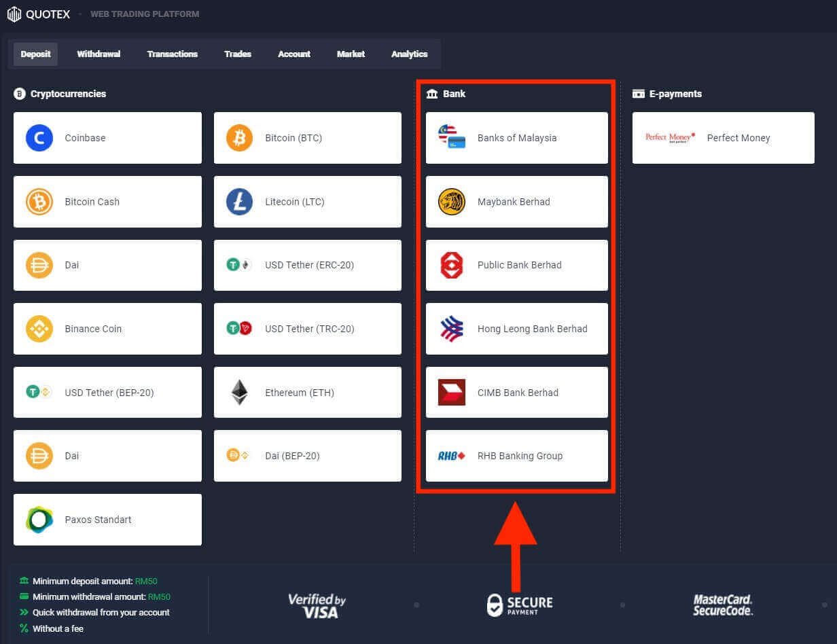837x644 pixels.
Task: Choose CIMB Bank Berhad option
Action: [x=517, y=393]
